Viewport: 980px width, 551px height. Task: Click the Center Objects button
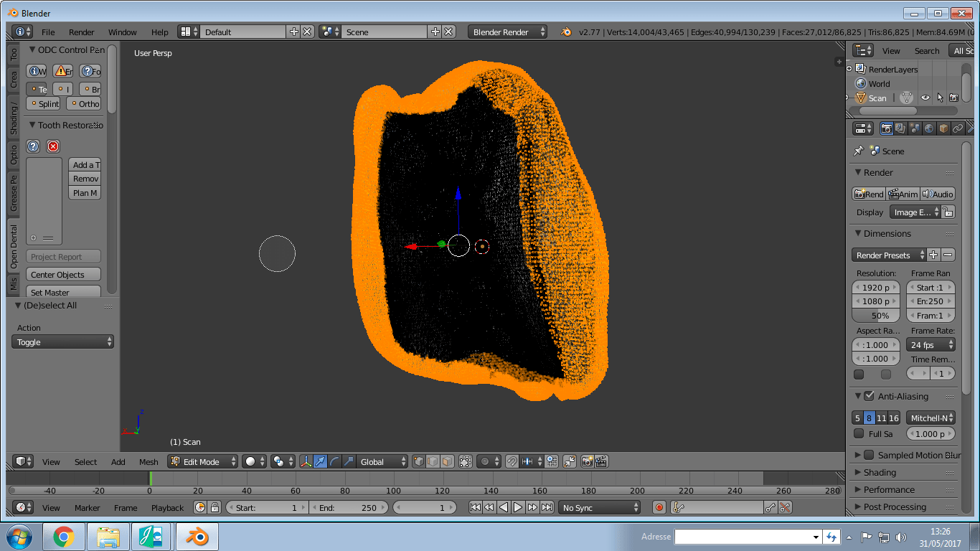click(63, 275)
